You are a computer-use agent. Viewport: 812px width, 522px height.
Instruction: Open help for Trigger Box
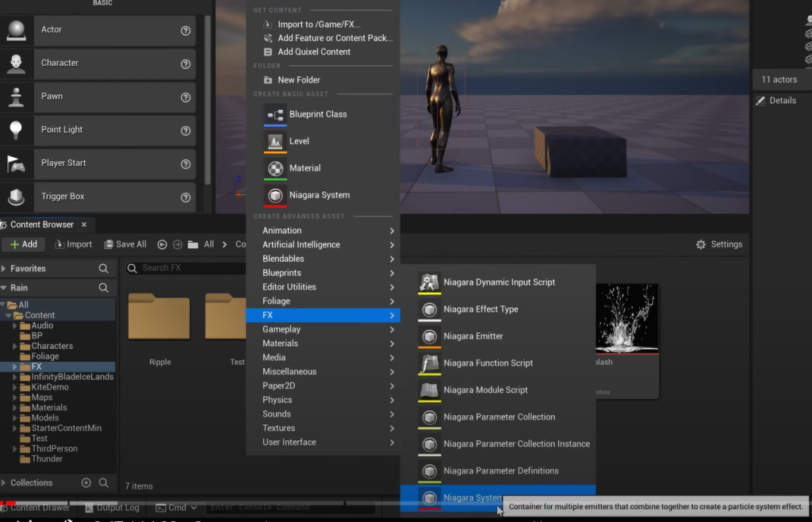186,198
